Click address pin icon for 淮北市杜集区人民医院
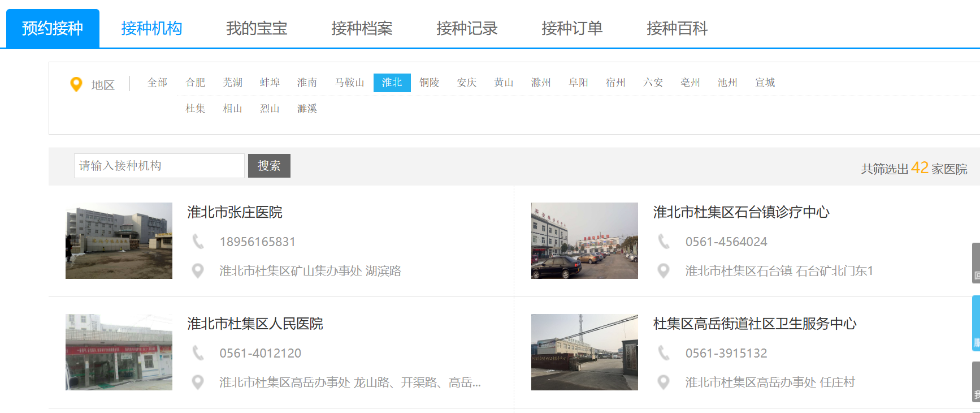 (x=198, y=382)
